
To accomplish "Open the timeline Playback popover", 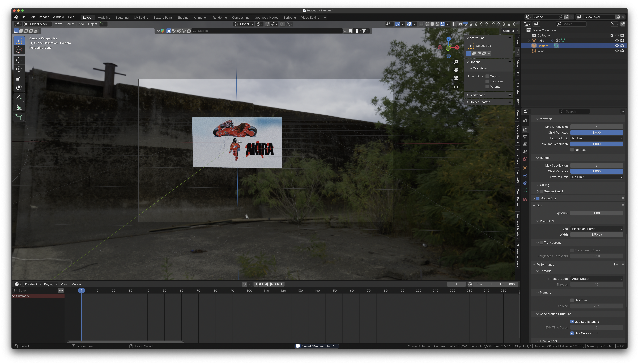I will [x=33, y=284].
